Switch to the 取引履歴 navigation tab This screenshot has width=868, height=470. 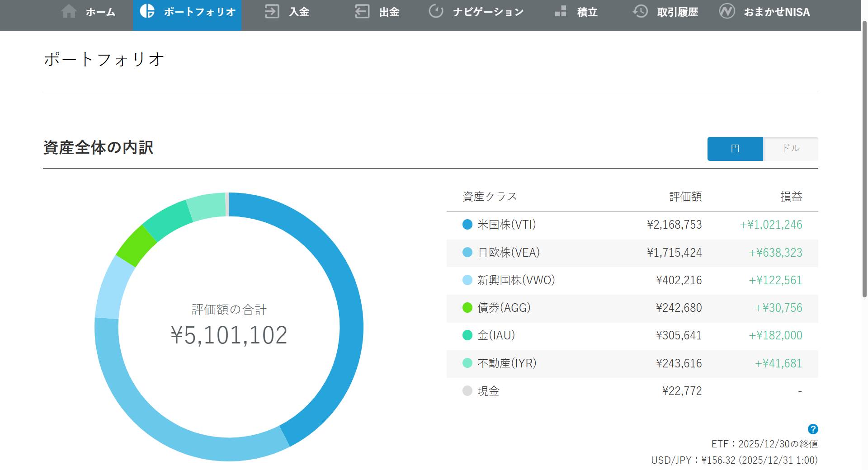665,12
